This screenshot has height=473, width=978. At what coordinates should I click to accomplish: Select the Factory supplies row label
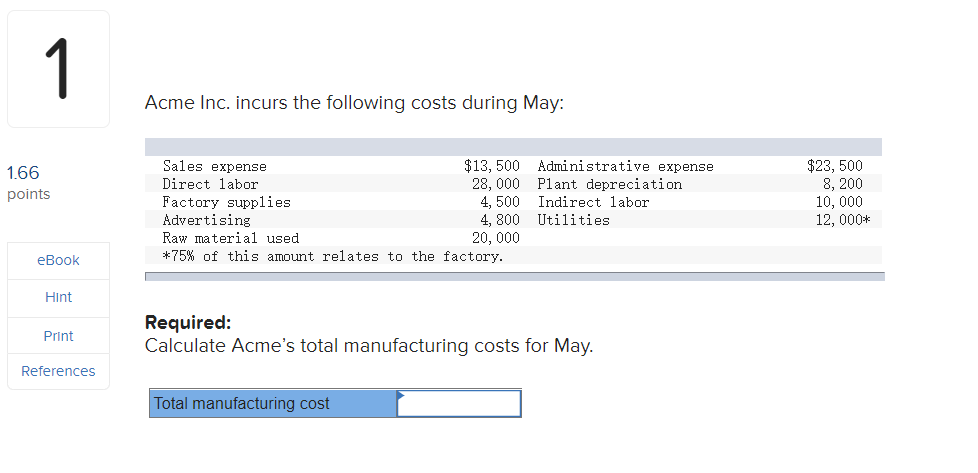(226, 202)
